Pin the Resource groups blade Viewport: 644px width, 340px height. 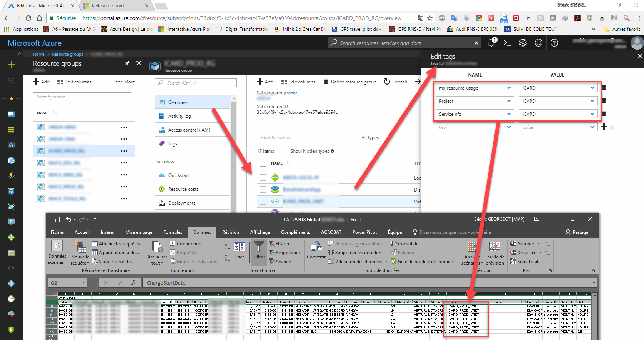click(x=127, y=63)
